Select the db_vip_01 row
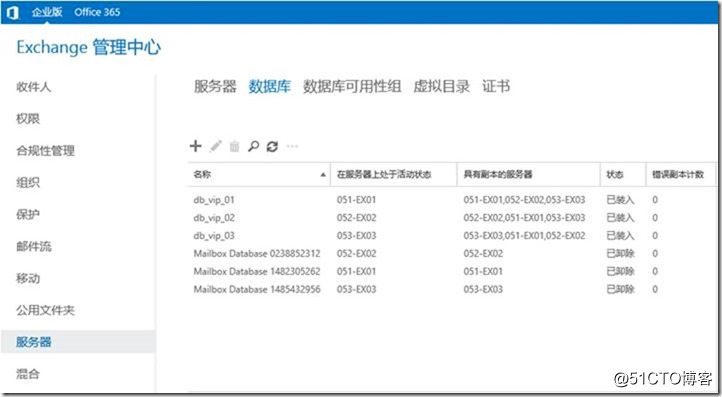The width and height of the screenshot is (722, 397). 451,200
